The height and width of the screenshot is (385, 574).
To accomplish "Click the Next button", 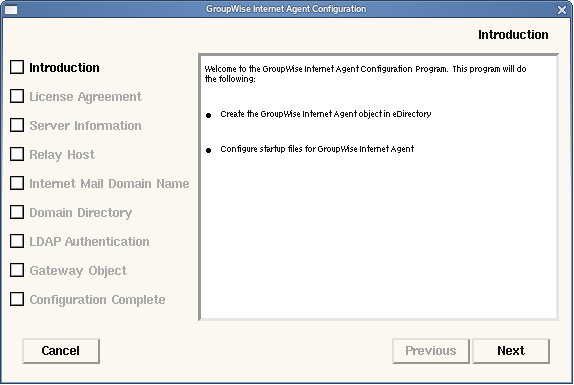I will (511, 351).
